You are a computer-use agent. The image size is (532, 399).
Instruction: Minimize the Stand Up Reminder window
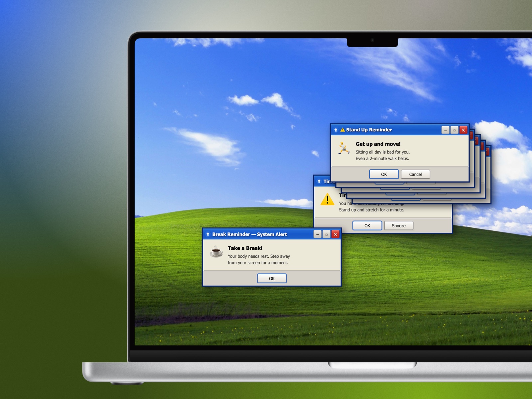click(x=446, y=130)
